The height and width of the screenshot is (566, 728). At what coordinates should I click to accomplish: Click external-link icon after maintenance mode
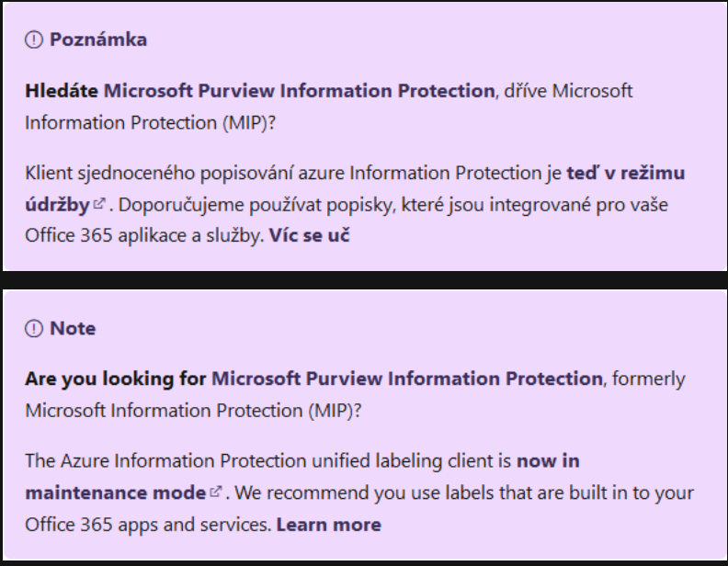(x=216, y=492)
